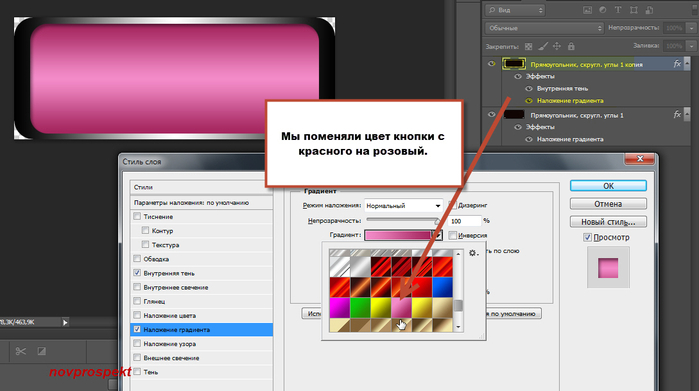699x391 pixels.
Task: Enable the Текстура checkbox
Action: coord(145,245)
